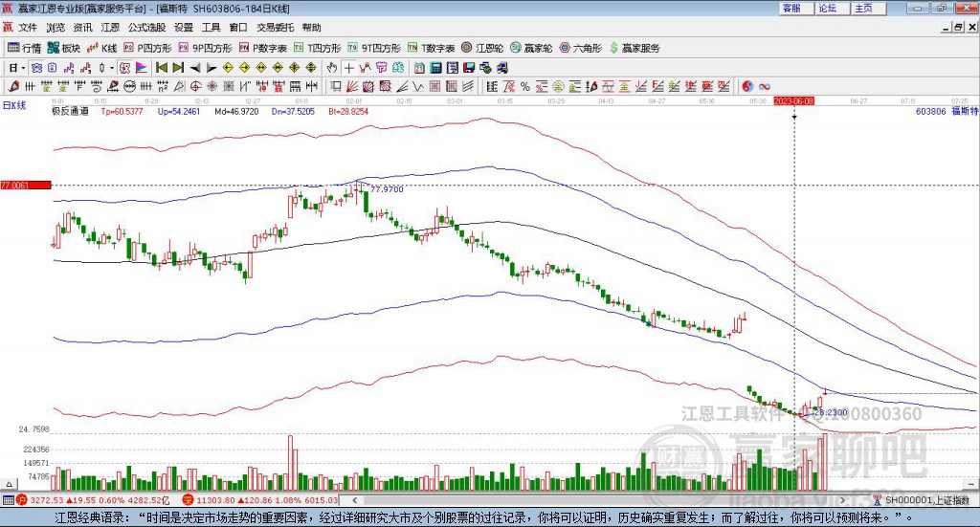Image resolution: width=980 pixels, height=527 pixels.
Task: Open the 浏览 menu
Action: tap(55, 28)
